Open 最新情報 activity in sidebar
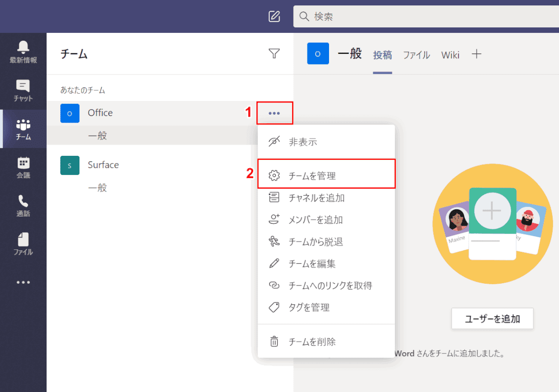 pyautogui.click(x=23, y=52)
